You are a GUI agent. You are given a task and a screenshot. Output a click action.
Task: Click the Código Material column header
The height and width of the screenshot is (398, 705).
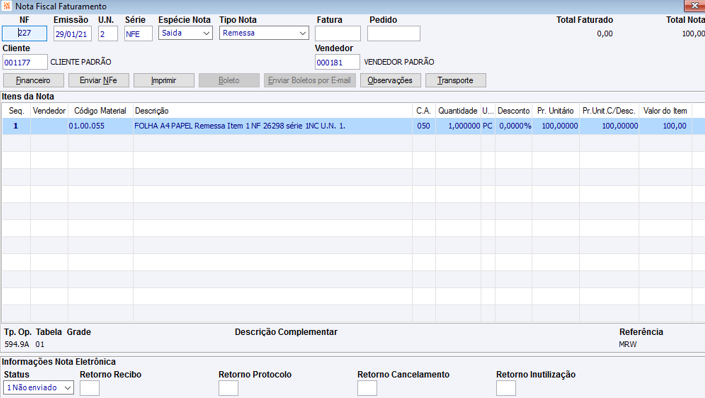pyautogui.click(x=100, y=111)
